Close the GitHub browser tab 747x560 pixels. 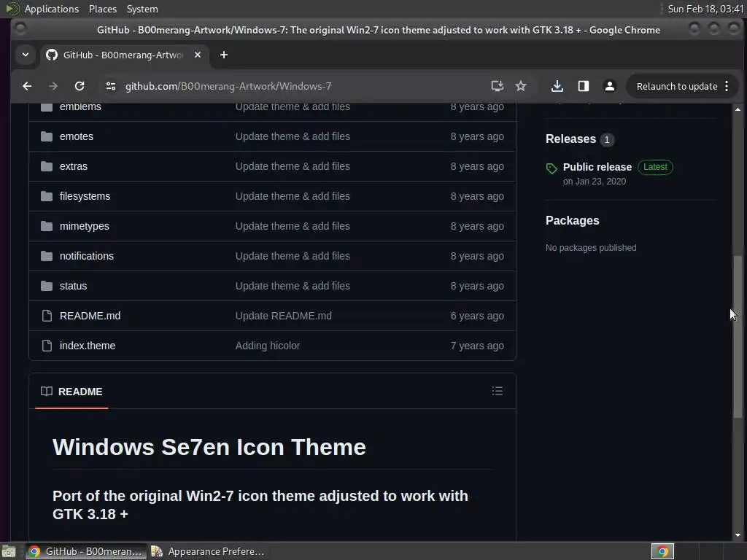(198, 55)
